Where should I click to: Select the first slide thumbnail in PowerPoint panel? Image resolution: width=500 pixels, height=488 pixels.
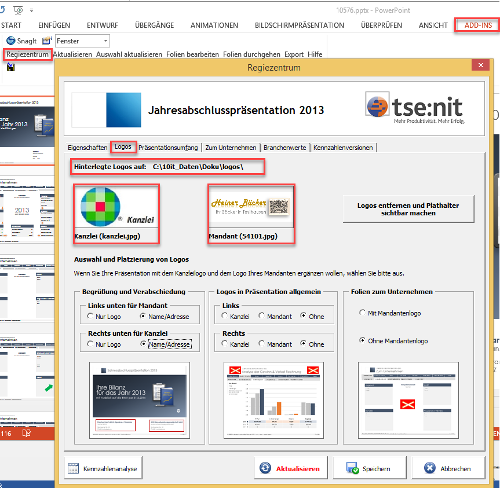coord(27,130)
